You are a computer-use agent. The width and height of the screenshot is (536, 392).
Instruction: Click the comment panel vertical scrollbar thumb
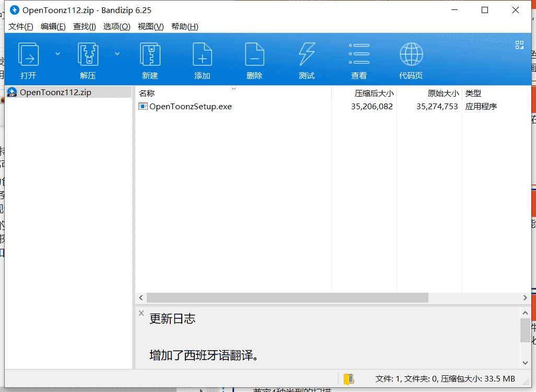tap(526, 330)
